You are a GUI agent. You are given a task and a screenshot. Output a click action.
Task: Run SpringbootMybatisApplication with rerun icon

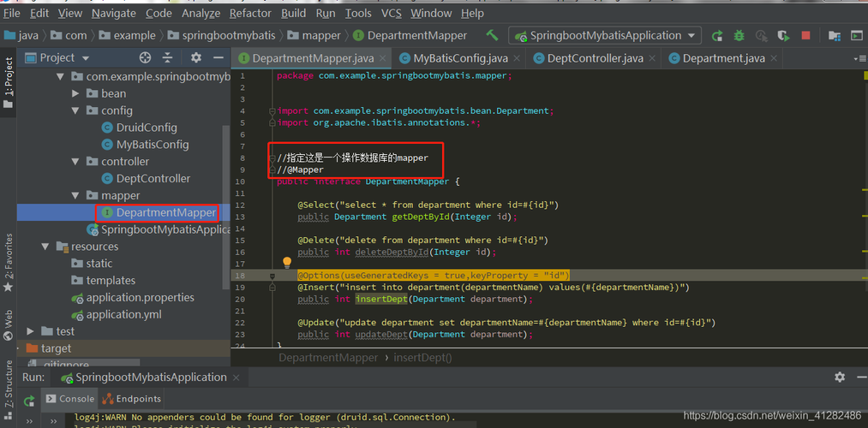[717, 36]
